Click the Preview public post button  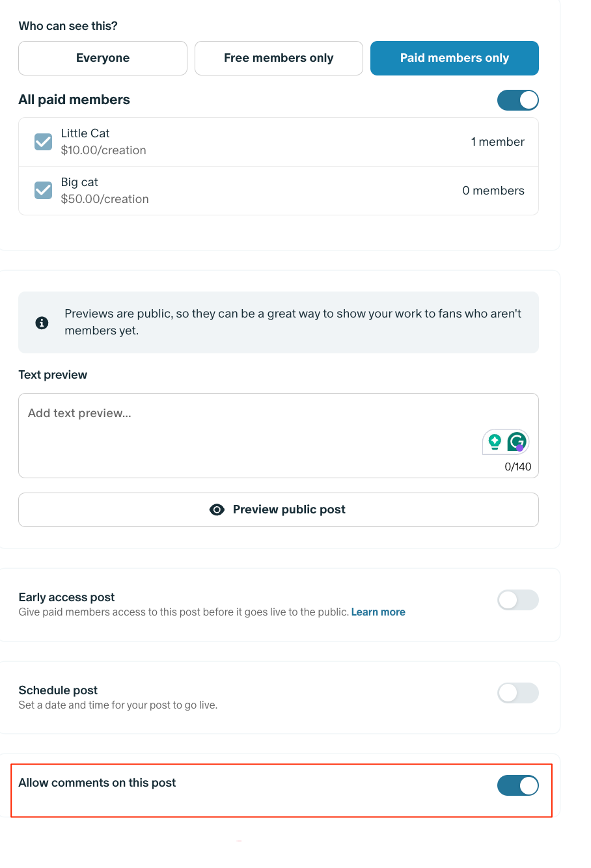[279, 509]
